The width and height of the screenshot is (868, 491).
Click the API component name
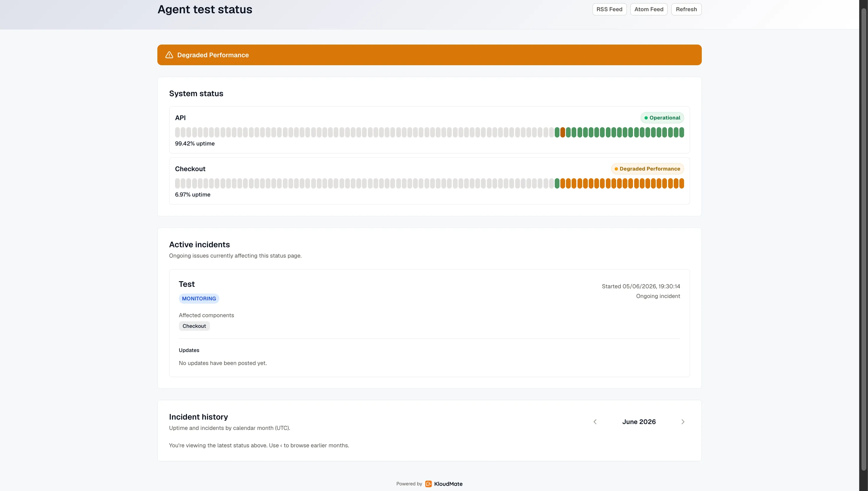click(180, 118)
